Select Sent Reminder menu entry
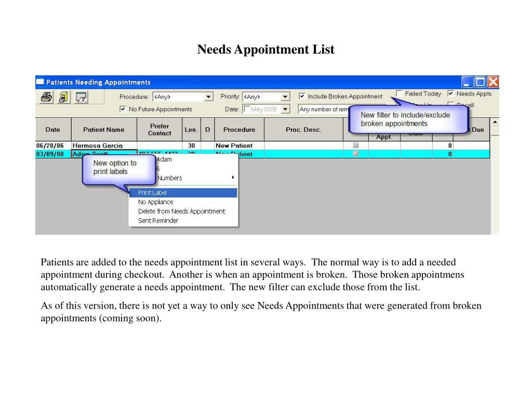The height and width of the screenshot is (399, 532). coord(183,220)
